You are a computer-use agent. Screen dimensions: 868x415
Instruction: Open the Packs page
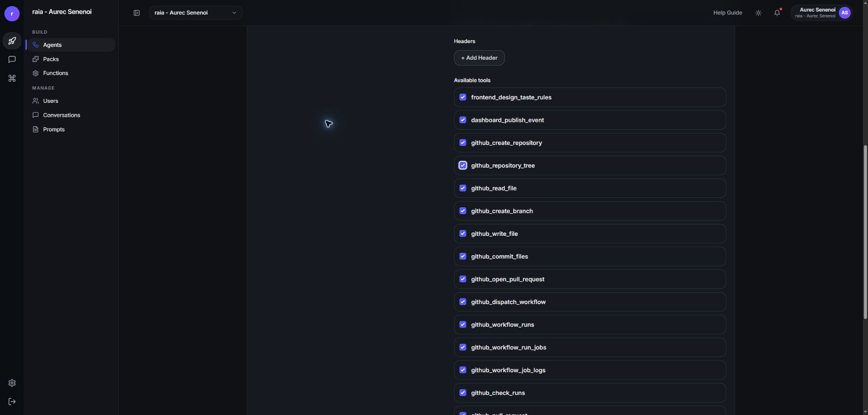click(x=70, y=59)
